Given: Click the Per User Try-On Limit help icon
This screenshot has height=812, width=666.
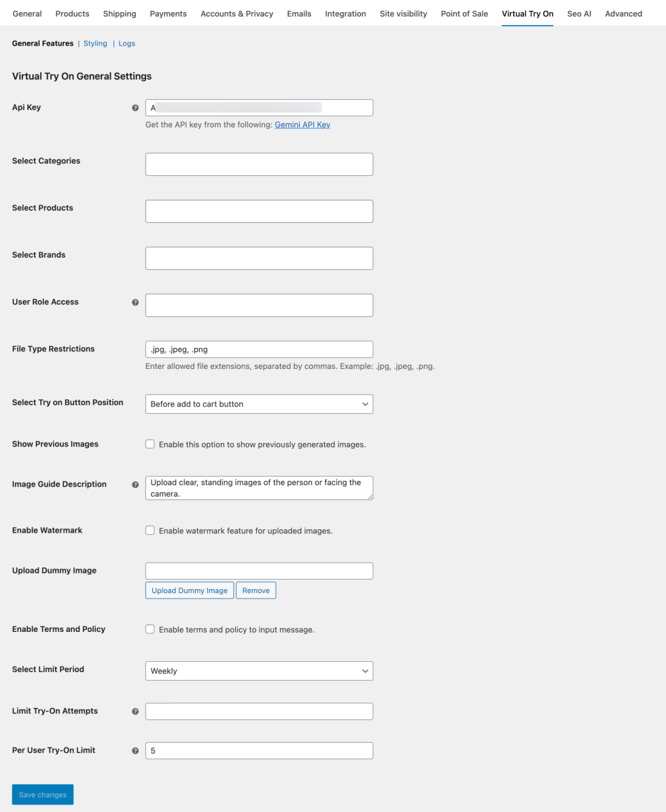Looking at the screenshot, I should click(x=135, y=751).
